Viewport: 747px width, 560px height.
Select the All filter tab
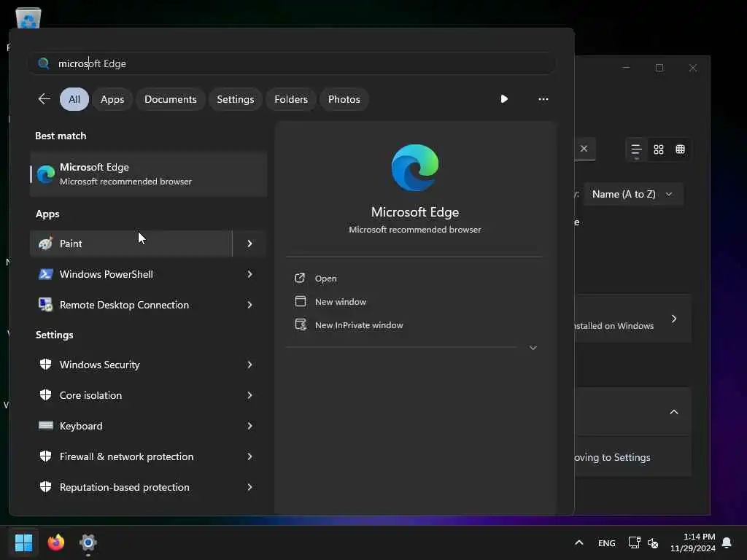point(74,99)
